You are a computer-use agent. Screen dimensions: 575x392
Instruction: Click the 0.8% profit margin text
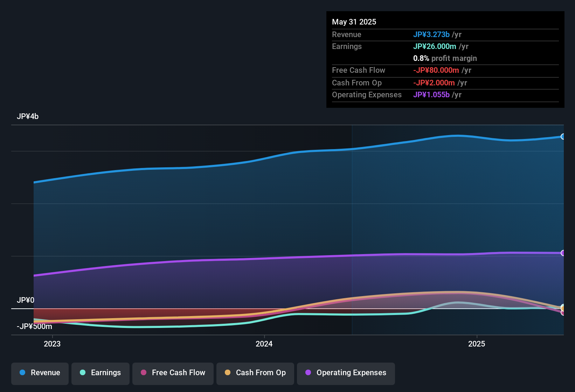point(445,58)
